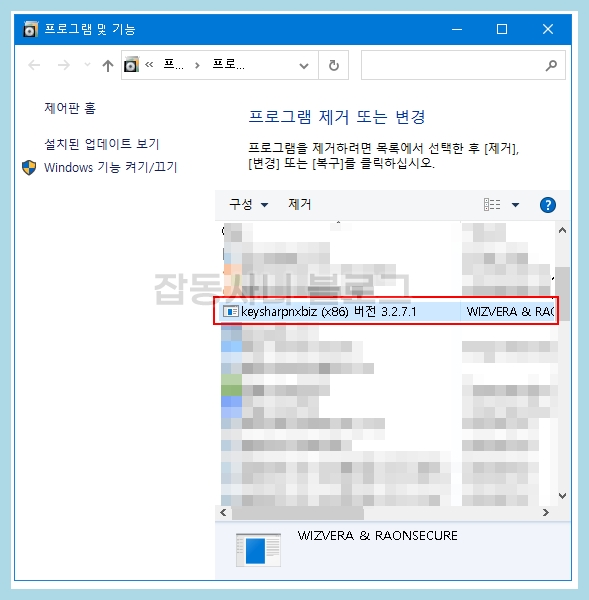
Task: Click publisher cell WIZVERA & RAO
Action: (509, 312)
